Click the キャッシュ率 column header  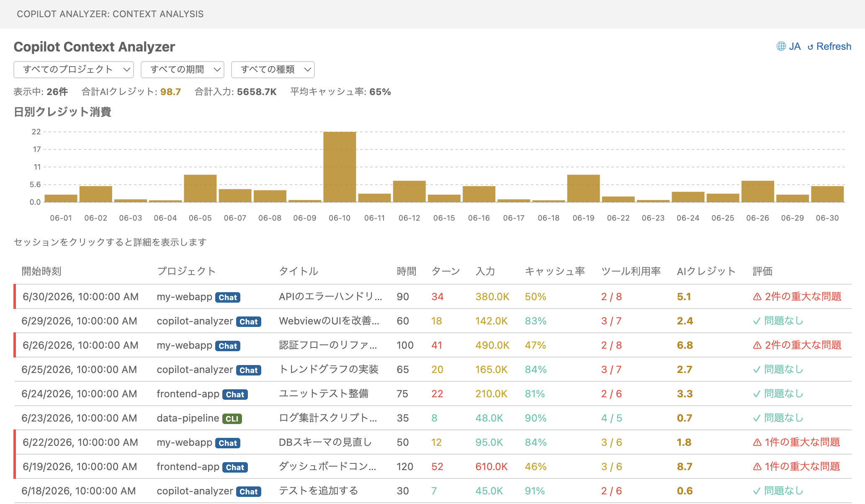[555, 271]
